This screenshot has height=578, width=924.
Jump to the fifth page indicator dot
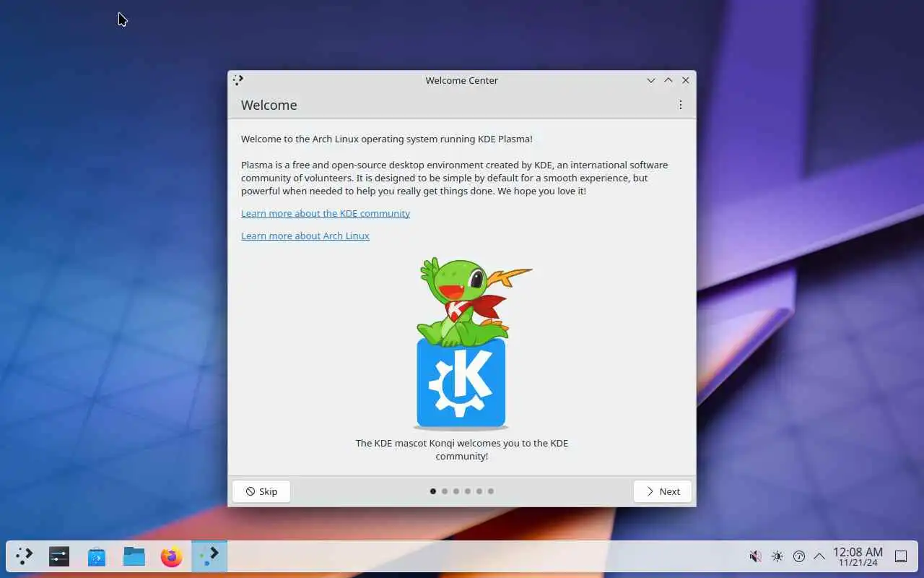pyautogui.click(x=479, y=491)
